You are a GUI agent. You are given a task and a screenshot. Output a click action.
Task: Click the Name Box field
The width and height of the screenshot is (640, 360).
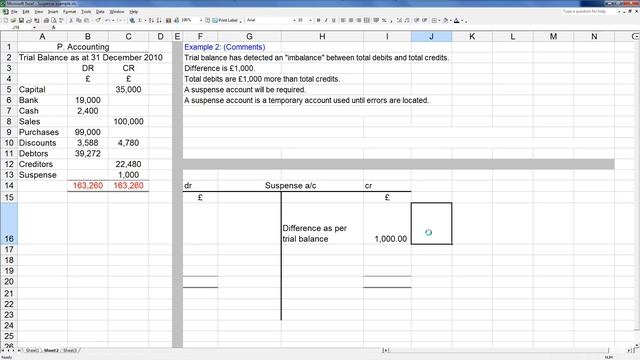(16, 27)
